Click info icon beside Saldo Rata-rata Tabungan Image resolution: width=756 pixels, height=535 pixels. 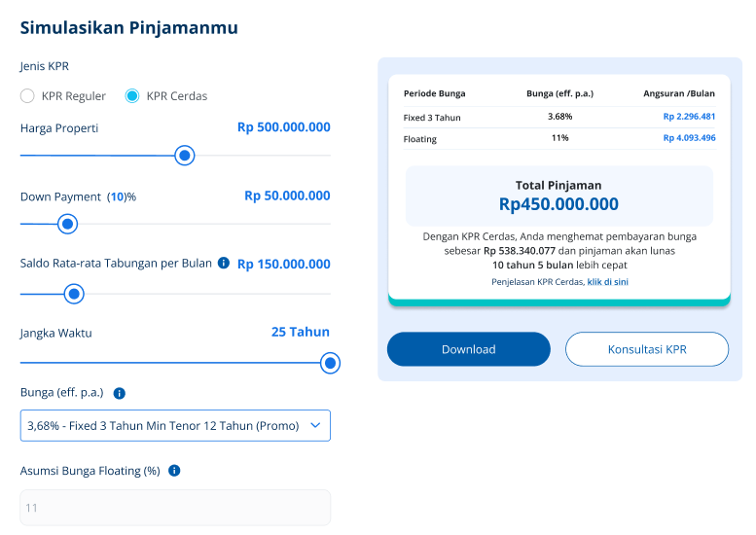coord(224,263)
